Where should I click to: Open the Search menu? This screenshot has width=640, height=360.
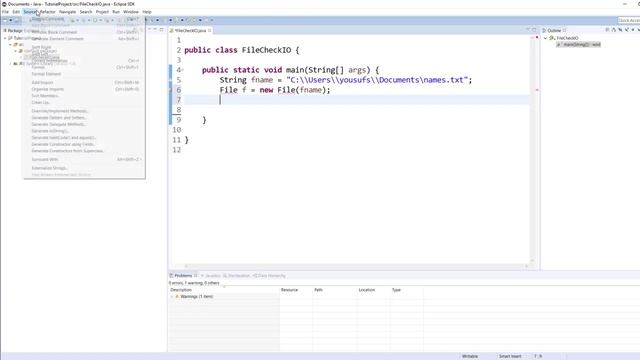pos(86,12)
